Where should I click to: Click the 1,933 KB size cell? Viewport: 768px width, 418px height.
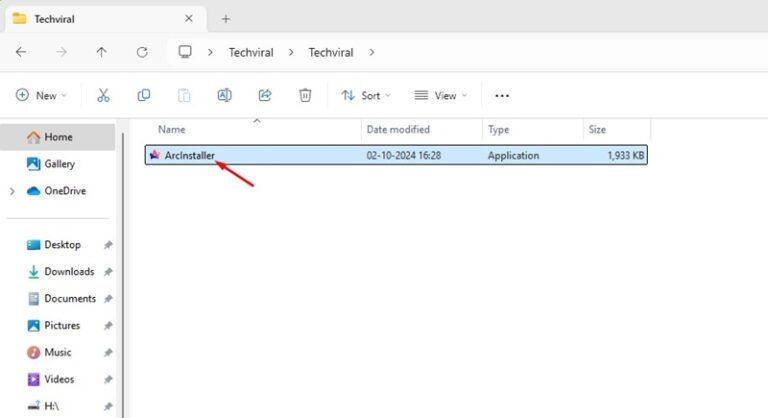coord(625,155)
